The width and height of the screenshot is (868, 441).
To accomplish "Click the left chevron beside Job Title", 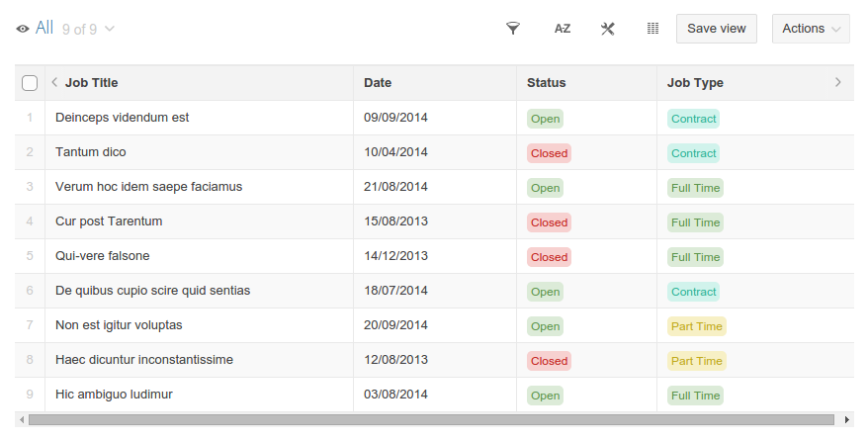I will click(54, 82).
